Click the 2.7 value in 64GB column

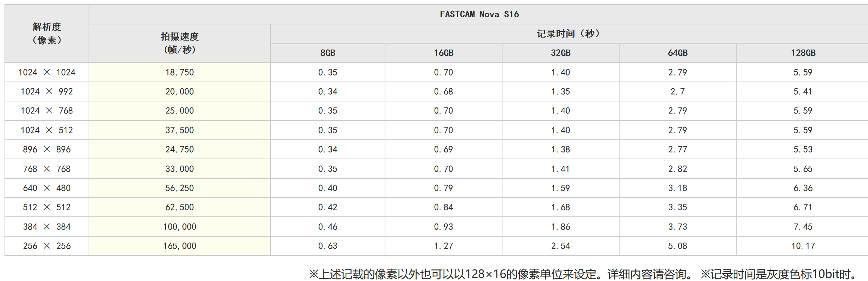(678, 92)
